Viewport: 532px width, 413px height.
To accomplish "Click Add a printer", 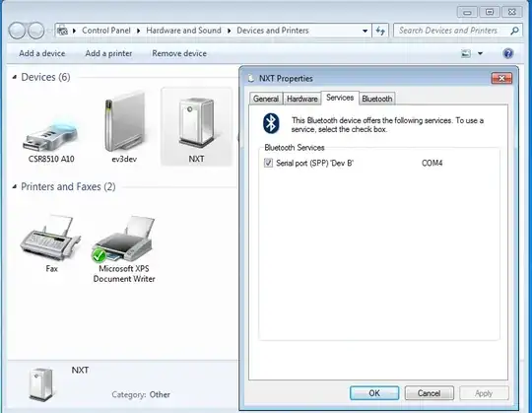I will [108, 53].
